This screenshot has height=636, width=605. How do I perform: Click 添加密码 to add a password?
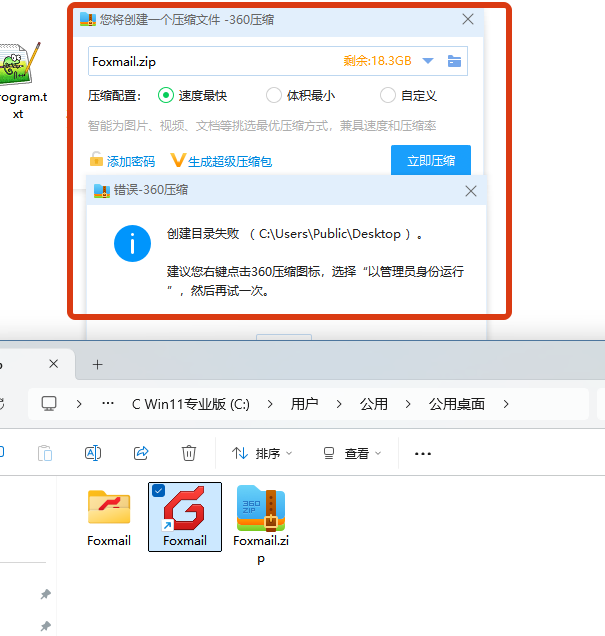(122, 161)
